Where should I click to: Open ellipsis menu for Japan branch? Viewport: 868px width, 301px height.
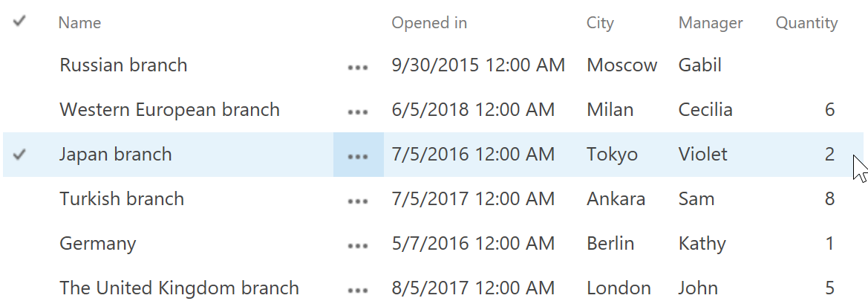358,155
